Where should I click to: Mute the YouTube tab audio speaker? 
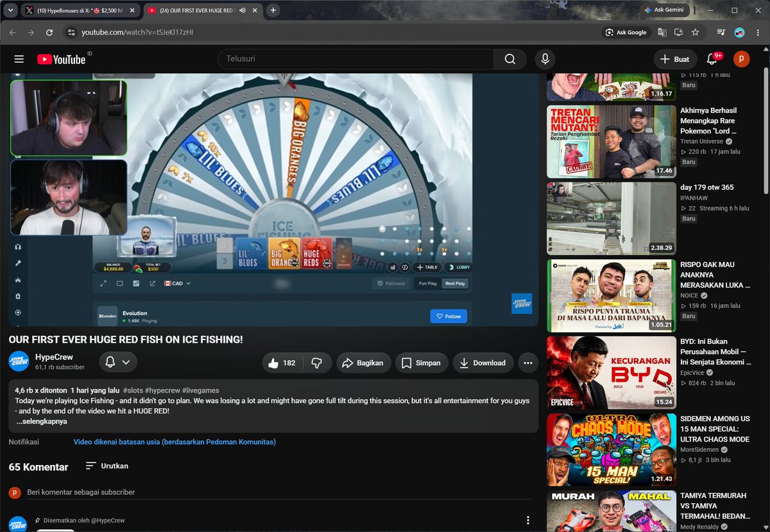243,10
